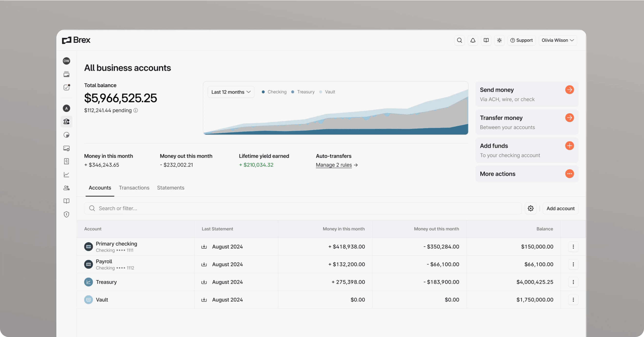Click the Add account button
This screenshot has height=337, width=644.
(561, 208)
